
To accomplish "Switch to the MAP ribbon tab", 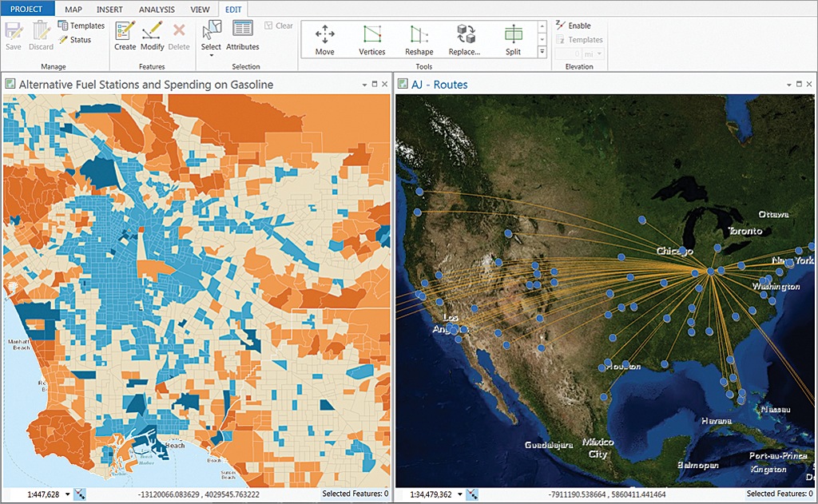I will [x=73, y=10].
